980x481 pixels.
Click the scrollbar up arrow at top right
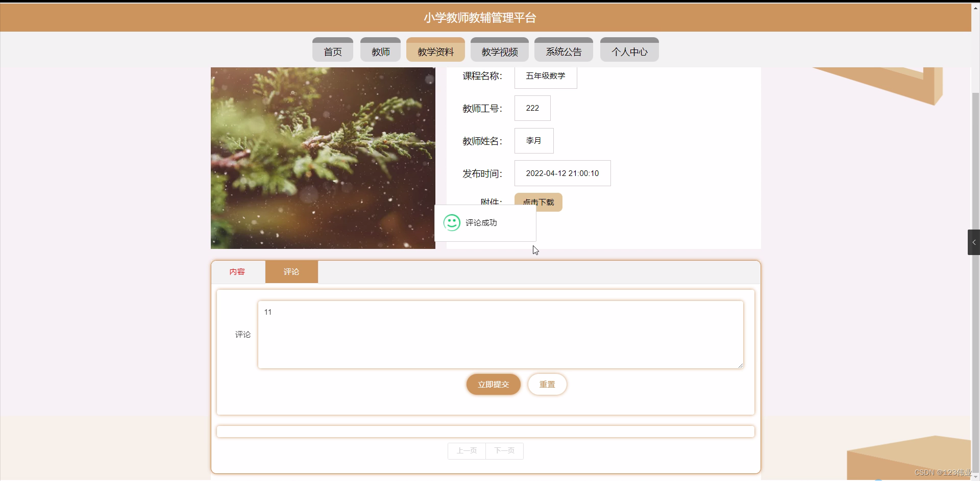click(975, 8)
